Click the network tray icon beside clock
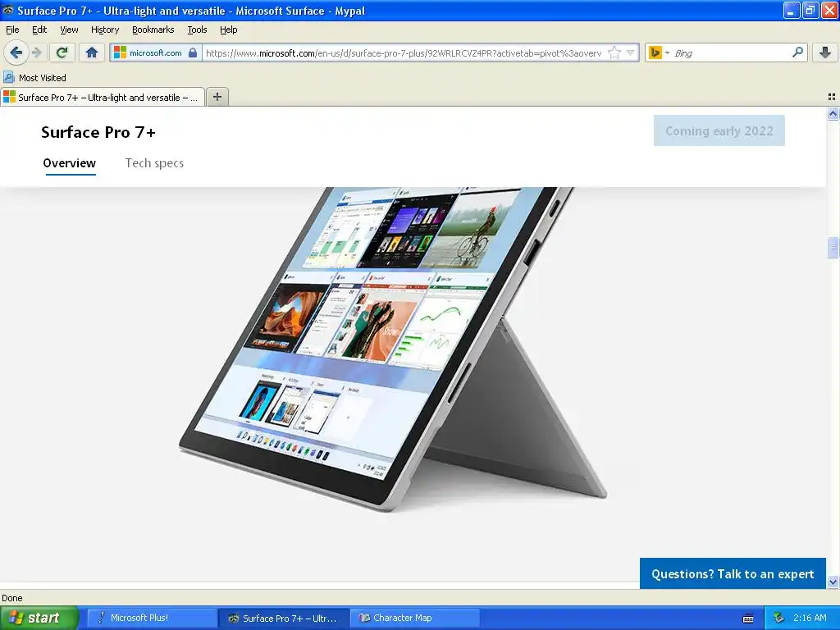 click(x=779, y=618)
